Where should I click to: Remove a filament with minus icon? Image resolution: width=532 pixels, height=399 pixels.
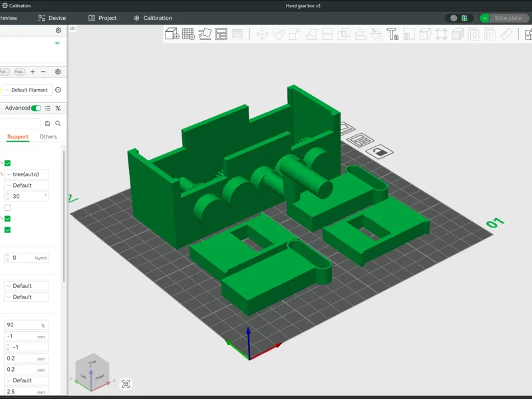pos(43,72)
